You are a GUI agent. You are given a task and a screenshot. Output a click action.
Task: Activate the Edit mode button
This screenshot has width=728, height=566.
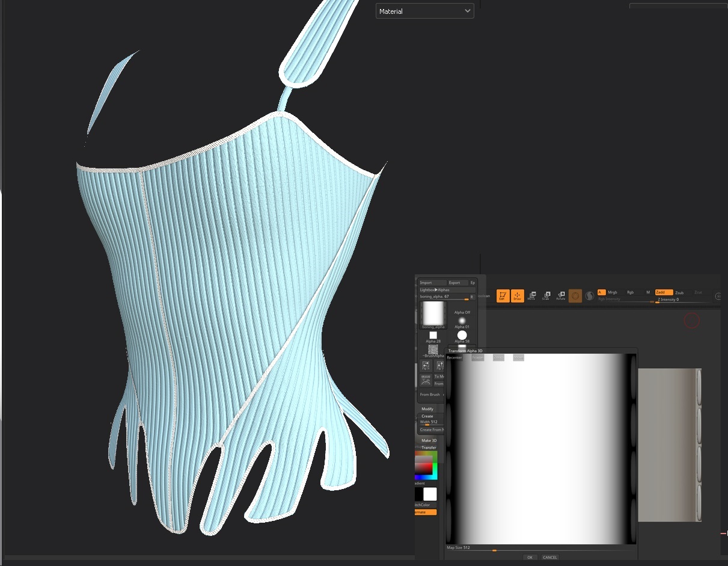coord(503,296)
